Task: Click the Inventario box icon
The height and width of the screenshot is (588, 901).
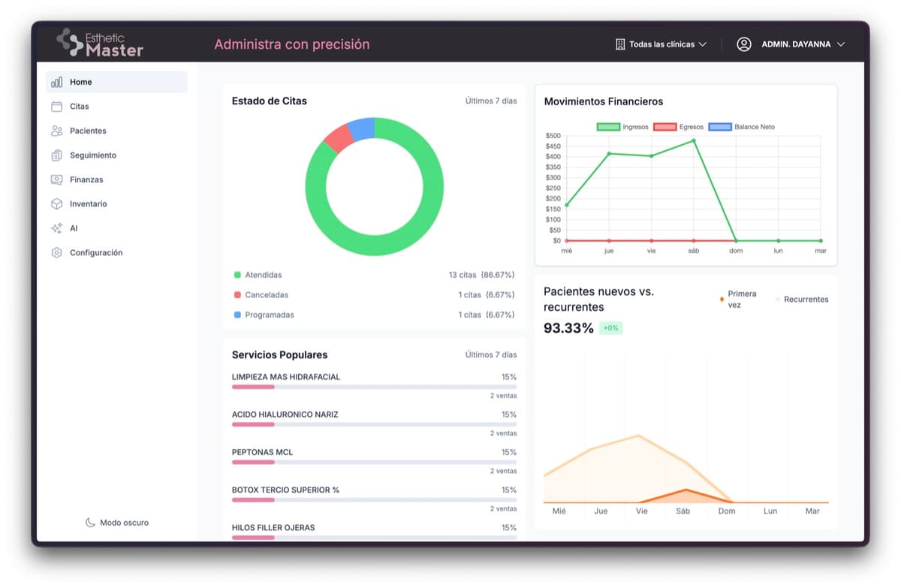Action: point(56,204)
